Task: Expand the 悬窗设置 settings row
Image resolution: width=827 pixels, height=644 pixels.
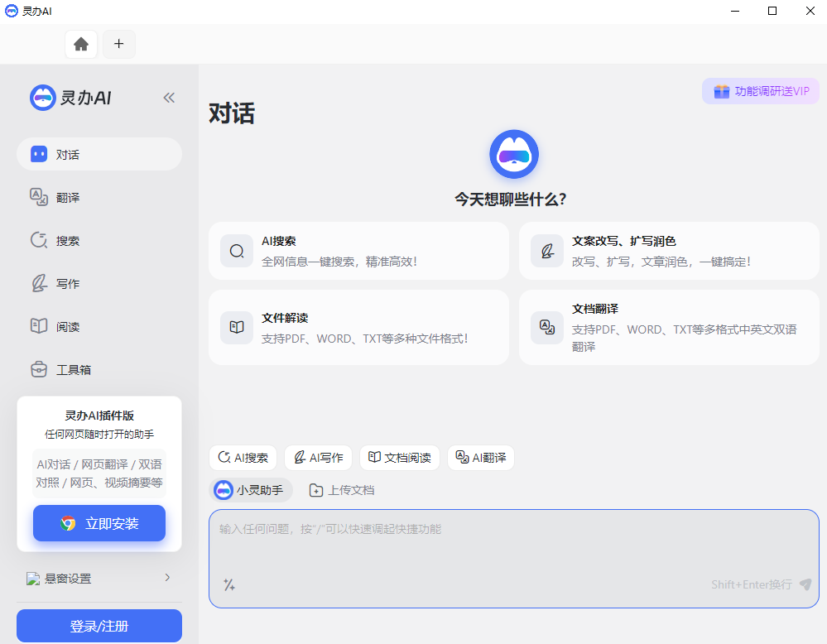Action: [x=99, y=578]
